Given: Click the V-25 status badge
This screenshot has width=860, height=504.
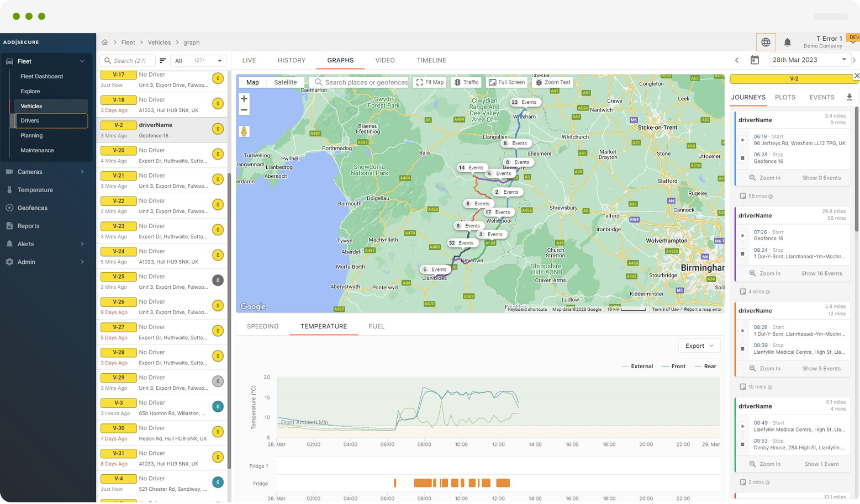Looking at the screenshot, I should point(218,280).
